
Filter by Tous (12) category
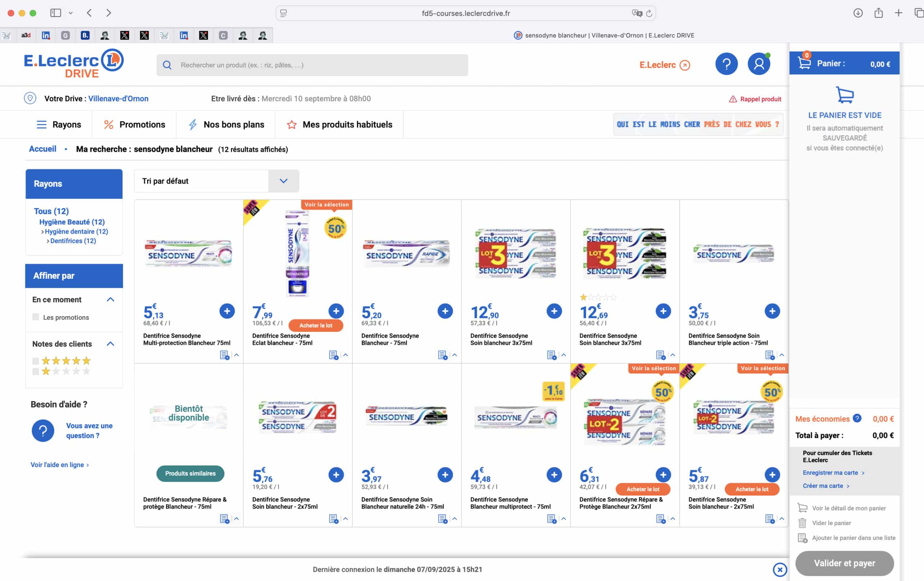(51, 211)
